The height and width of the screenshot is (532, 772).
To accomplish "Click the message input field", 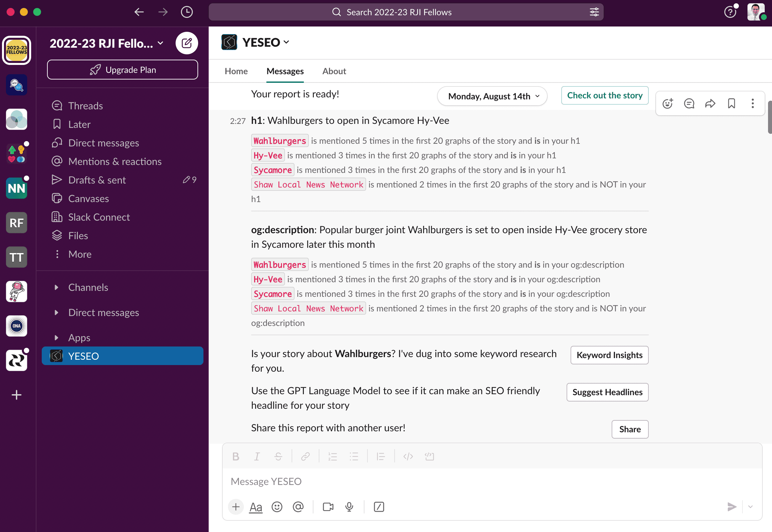I will coord(492,481).
